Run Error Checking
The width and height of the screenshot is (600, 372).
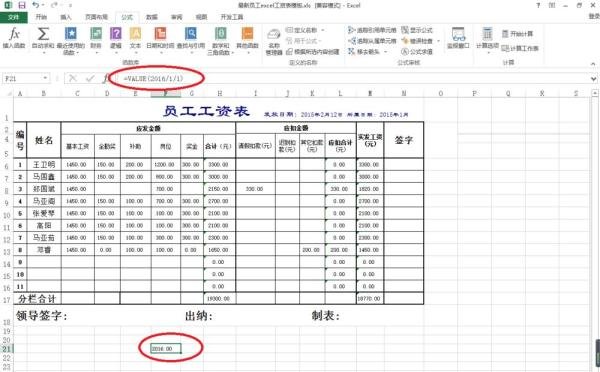[417, 41]
